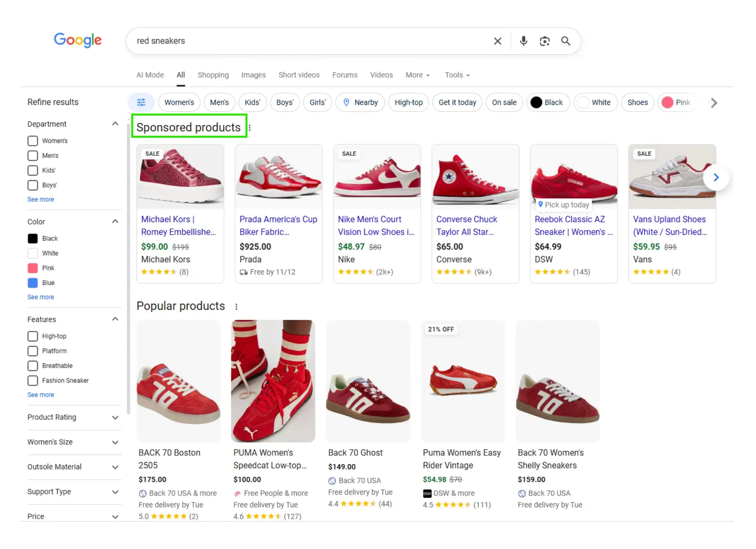The width and height of the screenshot is (756, 549).
Task: Clear the search box with the X icon
Action: (497, 41)
